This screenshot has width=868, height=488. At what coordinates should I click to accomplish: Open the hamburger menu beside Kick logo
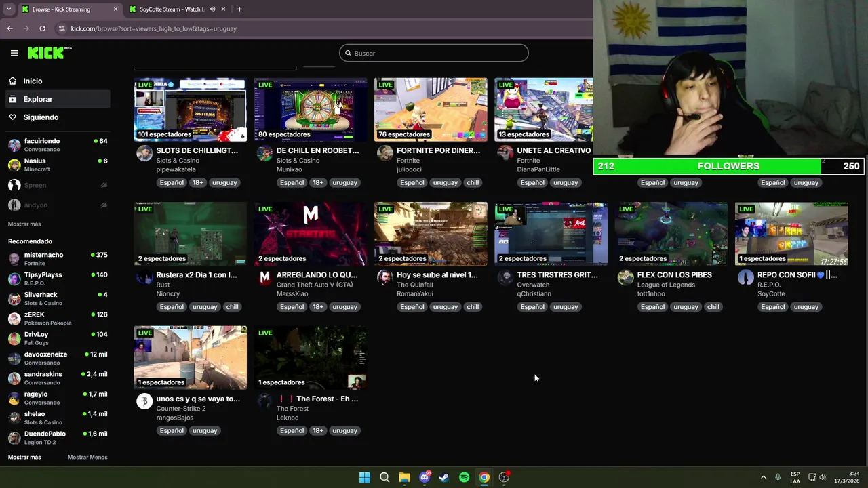click(14, 53)
